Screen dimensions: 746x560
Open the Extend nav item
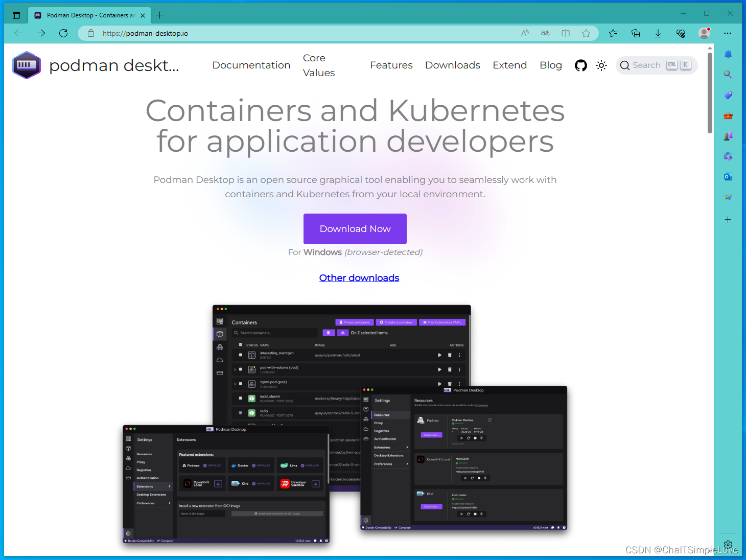509,65
